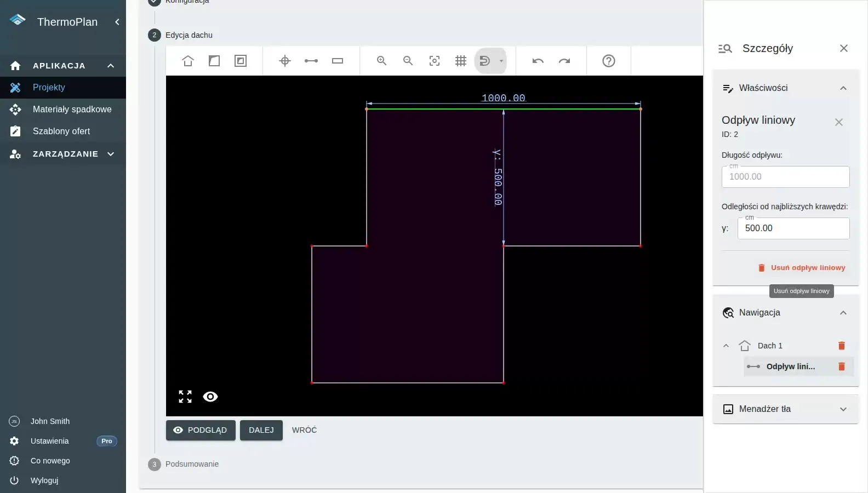
Task: Click the Długość odpływu input field
Action: click(785, 177)
